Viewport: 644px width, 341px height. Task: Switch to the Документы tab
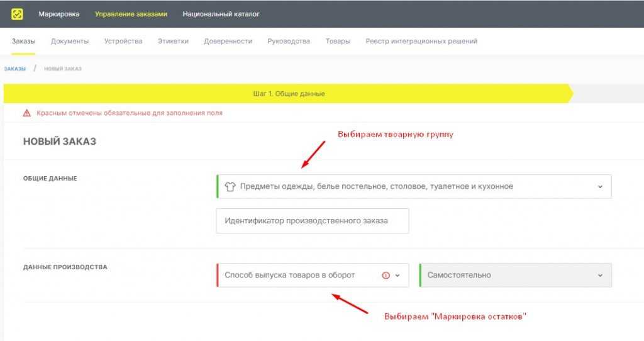70,42
